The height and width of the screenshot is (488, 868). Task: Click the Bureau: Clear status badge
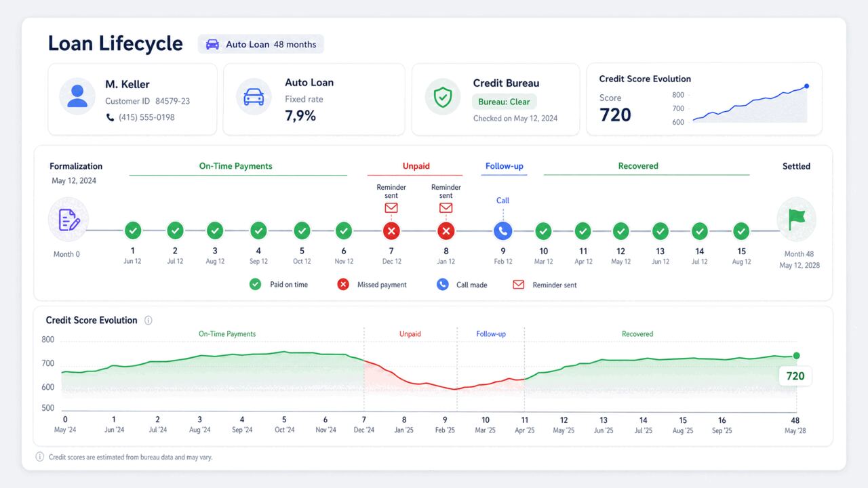pyautogui.click(x=504, y=102)
